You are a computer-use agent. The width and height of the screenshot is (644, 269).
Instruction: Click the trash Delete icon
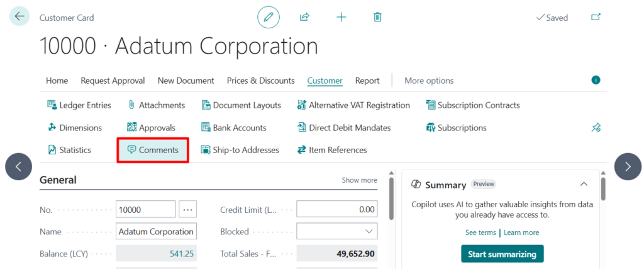point(377,17)
